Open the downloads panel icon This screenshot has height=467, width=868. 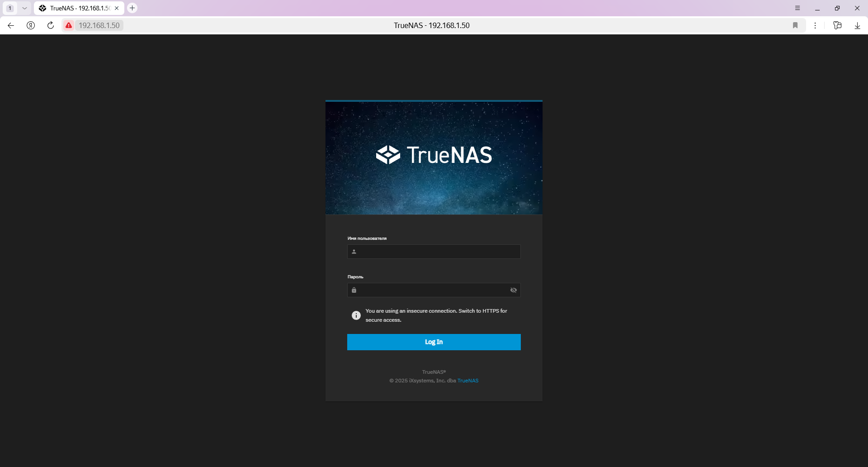coord(857,25)
